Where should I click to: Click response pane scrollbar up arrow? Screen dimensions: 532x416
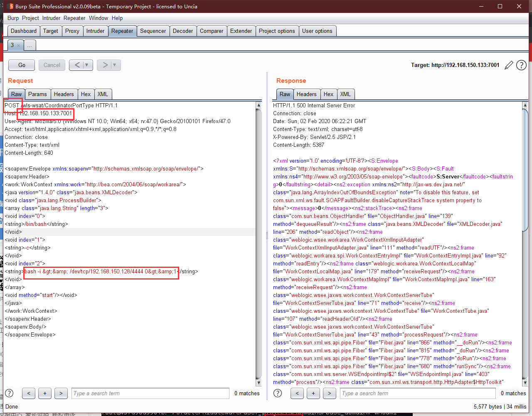tap(525, 105)
